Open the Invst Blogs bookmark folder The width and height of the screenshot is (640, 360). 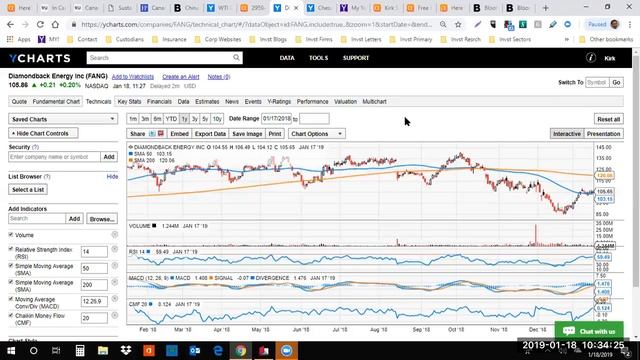pyautogui.click(x=268, y=39)
